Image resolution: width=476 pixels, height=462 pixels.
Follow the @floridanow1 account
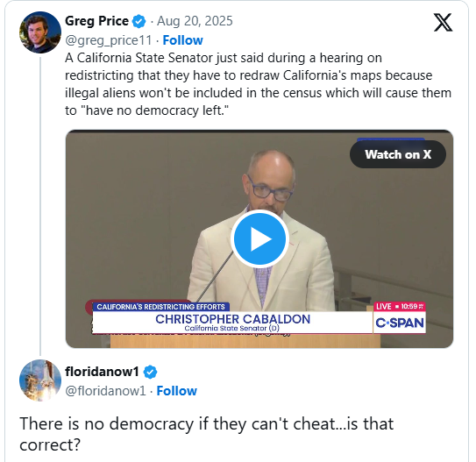[177, 391]
